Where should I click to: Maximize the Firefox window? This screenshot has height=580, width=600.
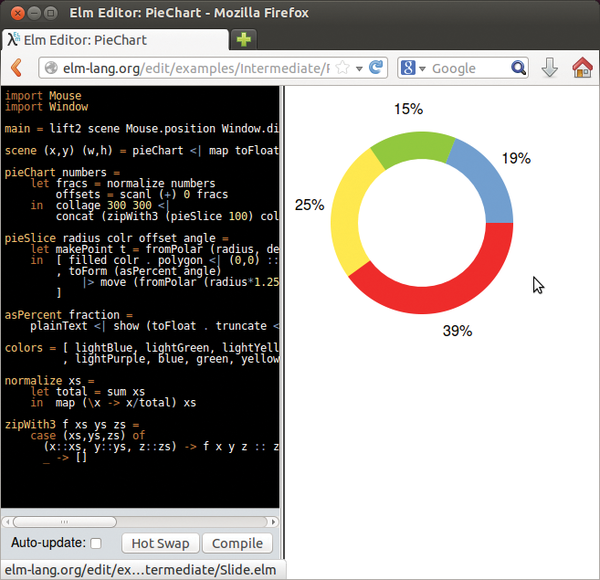[51, 13]
